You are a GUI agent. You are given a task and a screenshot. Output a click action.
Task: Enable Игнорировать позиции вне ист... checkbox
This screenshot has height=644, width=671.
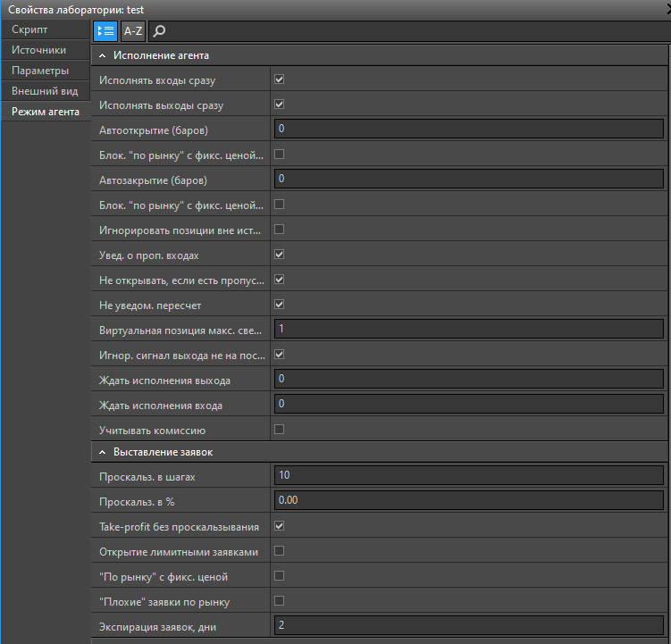pos(280,230)
